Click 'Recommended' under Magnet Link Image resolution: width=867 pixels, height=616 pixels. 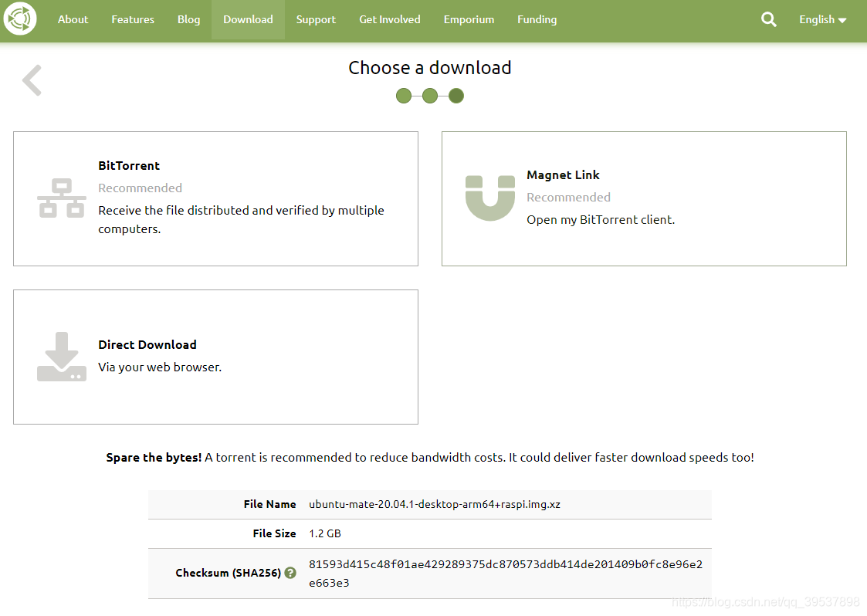[x=568, y=198]
